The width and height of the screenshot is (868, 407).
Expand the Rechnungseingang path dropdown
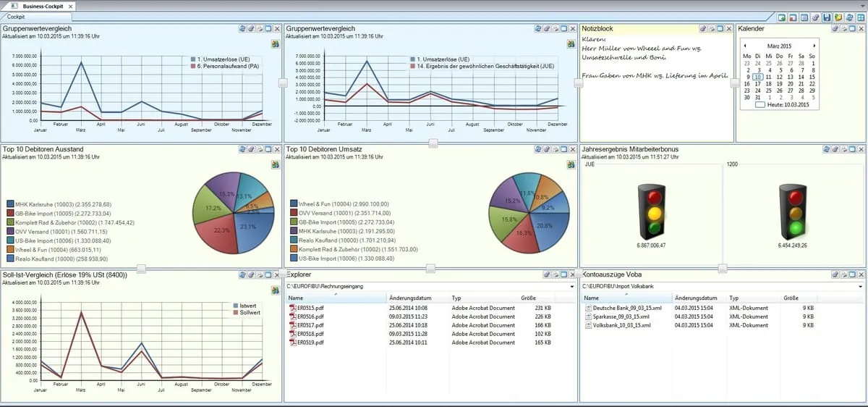pos(572,286)
